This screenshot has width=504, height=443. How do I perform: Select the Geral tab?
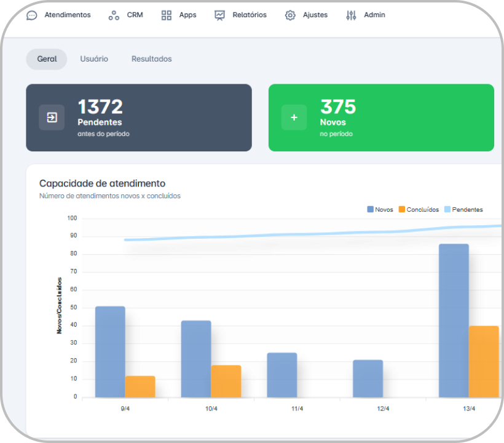[x=47, y=59]
